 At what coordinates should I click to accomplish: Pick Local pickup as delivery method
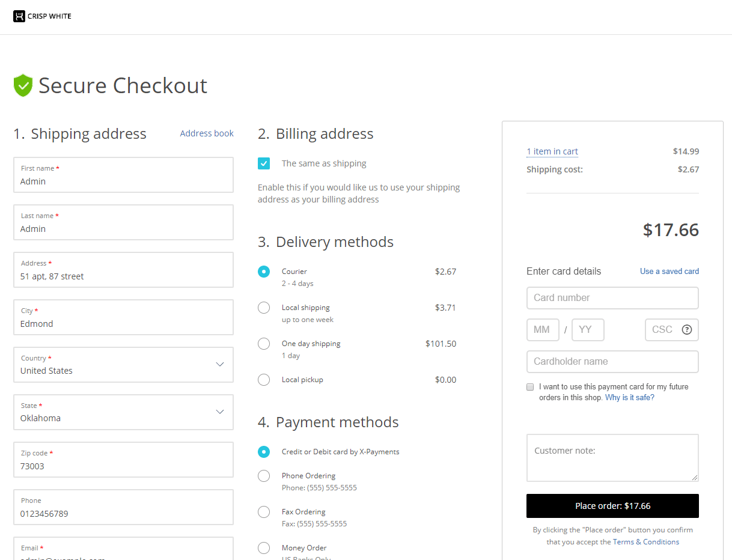[x=264, y=380]
